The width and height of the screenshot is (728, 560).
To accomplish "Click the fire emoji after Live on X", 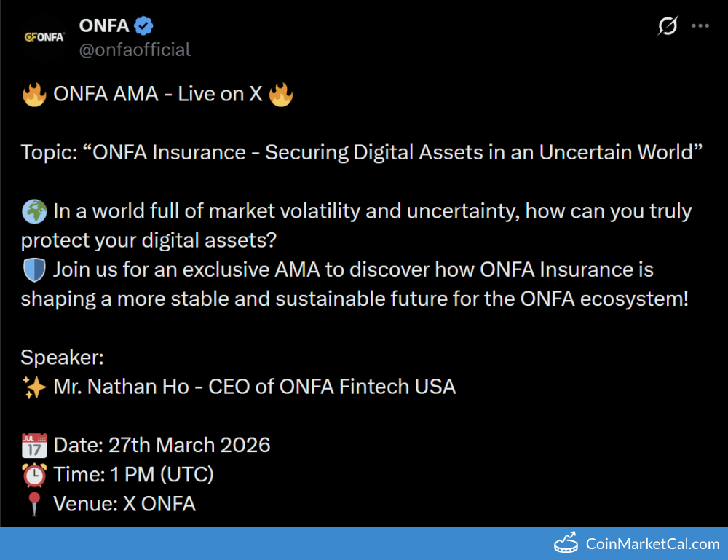I will pyautogui.click(x=281, y=95).
